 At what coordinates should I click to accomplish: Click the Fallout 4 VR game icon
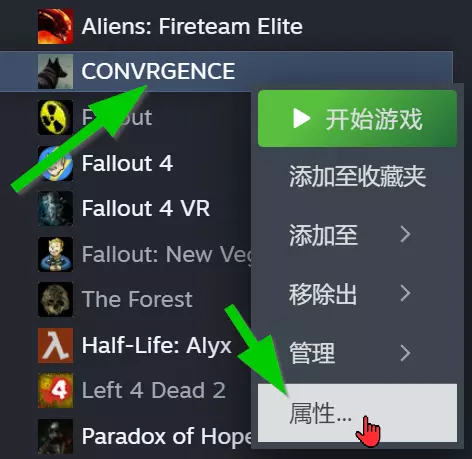pyautogui.click(x=55, y=209)
